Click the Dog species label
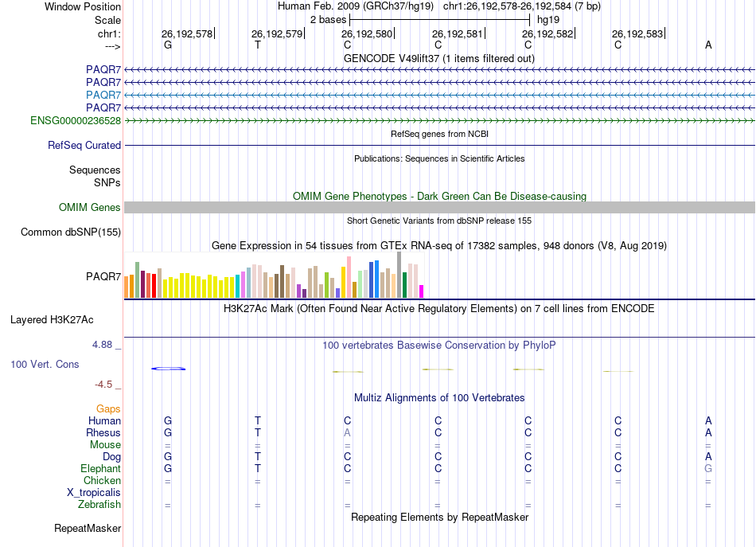Image resolution: width=756 pixels, height=547 pixels. (111, 457)
